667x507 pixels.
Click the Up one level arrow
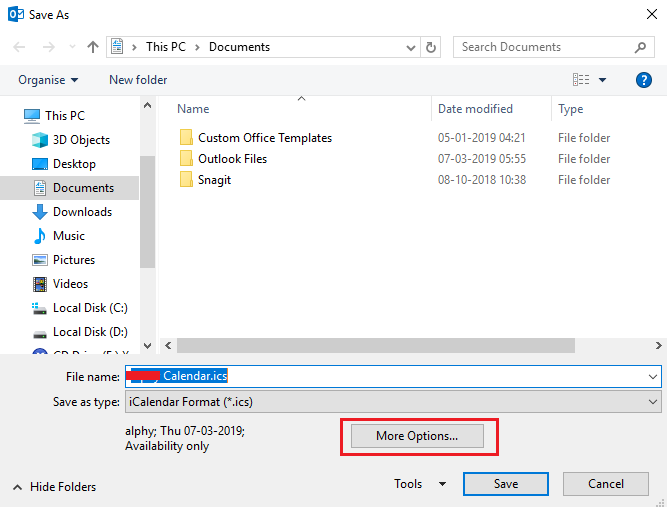[x=93, y=47]
